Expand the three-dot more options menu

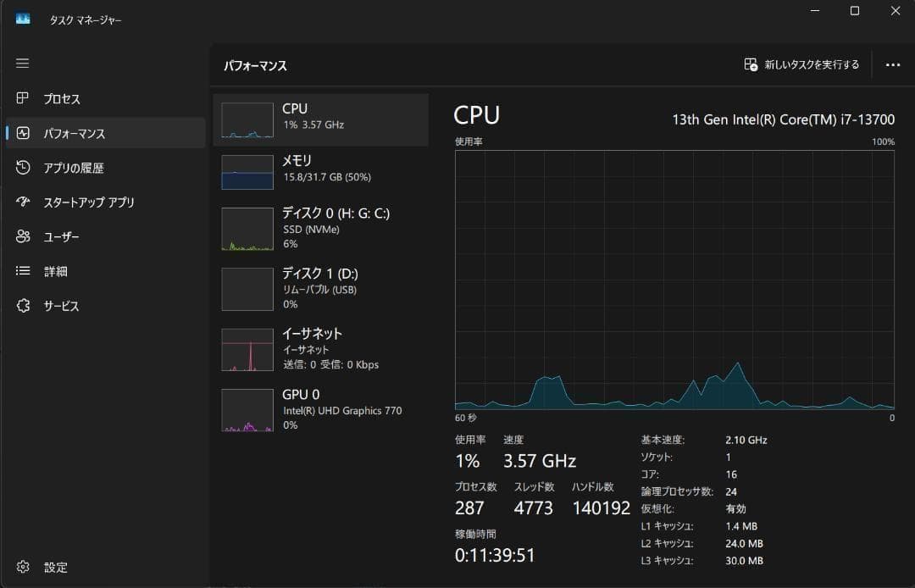click(x=893, y=64)
